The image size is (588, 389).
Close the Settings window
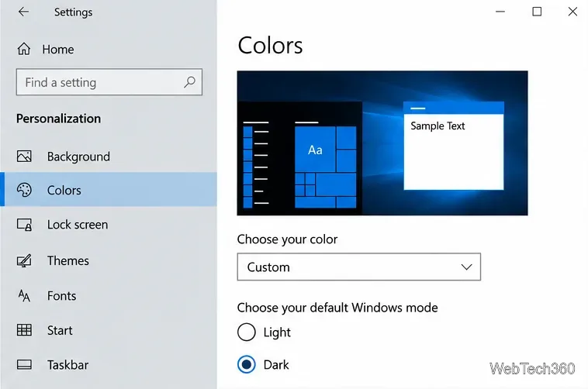tap(572, 12)
